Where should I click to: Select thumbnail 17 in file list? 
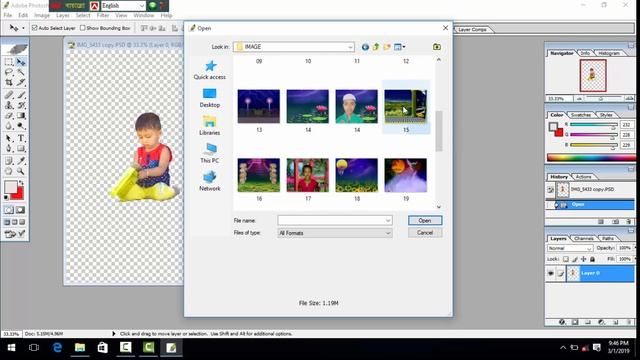pyautogui.click(x=308, y=176)
